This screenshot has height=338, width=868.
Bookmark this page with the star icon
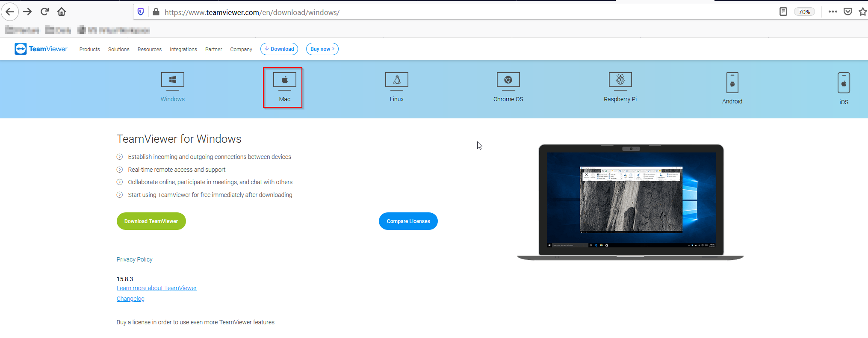pos(863,12)
